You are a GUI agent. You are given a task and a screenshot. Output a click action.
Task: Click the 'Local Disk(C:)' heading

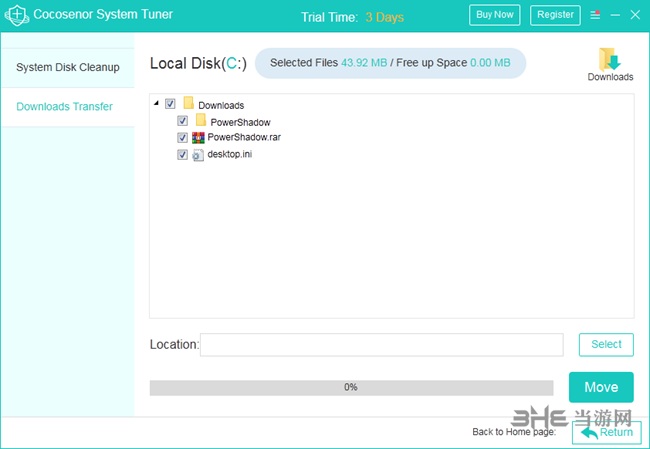[198, 63]
